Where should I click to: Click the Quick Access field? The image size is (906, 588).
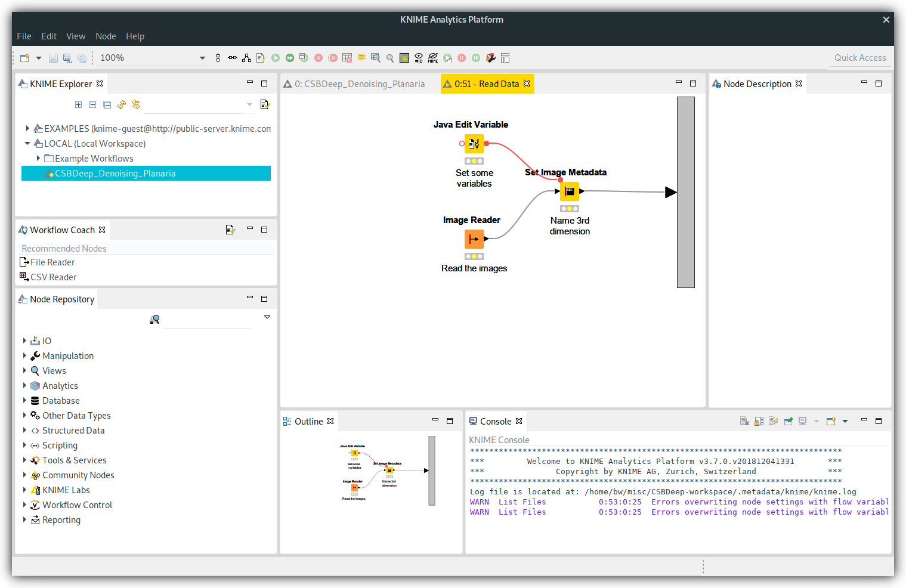[x=859, y=58]
